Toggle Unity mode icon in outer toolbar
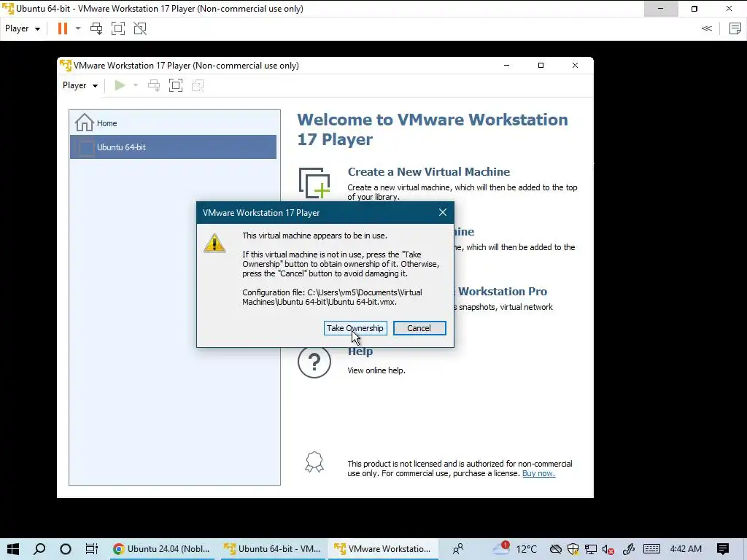The image size is (747, 560). click(140, 28)
